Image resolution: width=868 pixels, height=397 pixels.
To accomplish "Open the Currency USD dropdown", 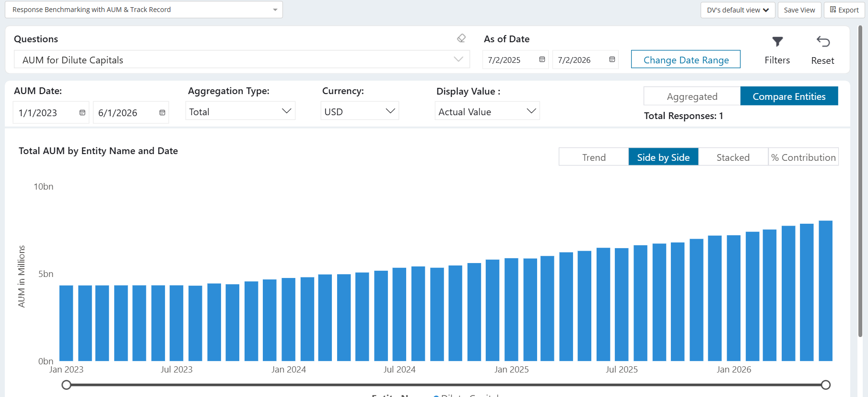I will click(360, 111).
